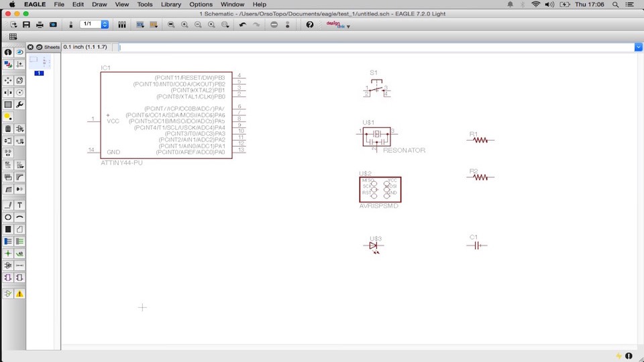Expand the command line history dropdown
This screenshot has height=362, width=644.
point(638,47)
